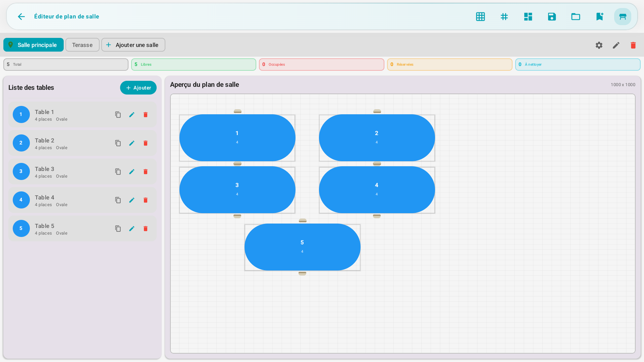This screenshot has height=362, width=644.
Task: Switch to Salle principale tab
Action: coord(33,45)
